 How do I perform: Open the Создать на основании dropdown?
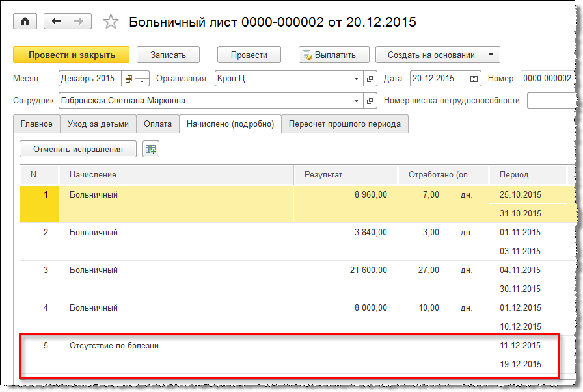439,55
